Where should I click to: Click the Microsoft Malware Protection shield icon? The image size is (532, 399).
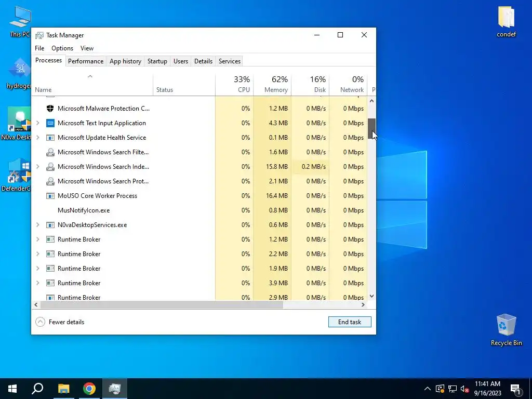pyautogui.click(x=50, y=109)
